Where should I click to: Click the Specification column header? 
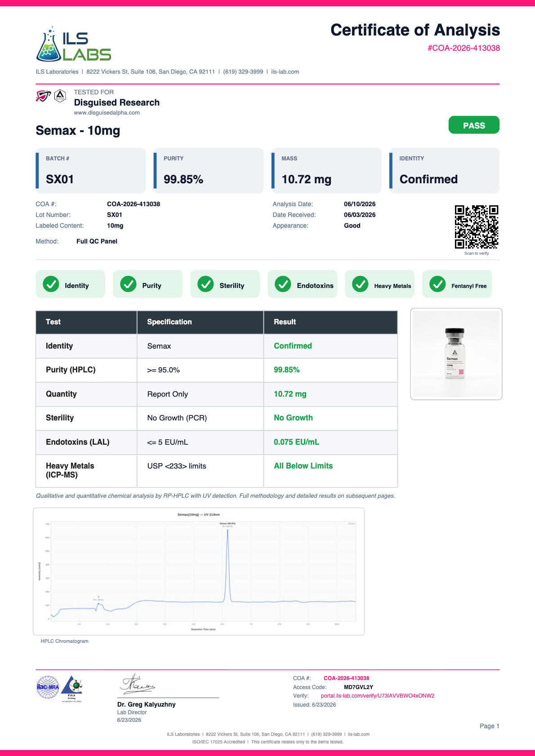tap(200, 322)
